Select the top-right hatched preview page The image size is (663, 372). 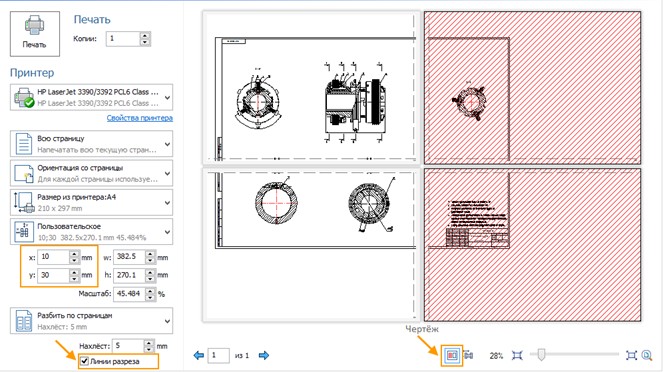[x=532, y=88]
